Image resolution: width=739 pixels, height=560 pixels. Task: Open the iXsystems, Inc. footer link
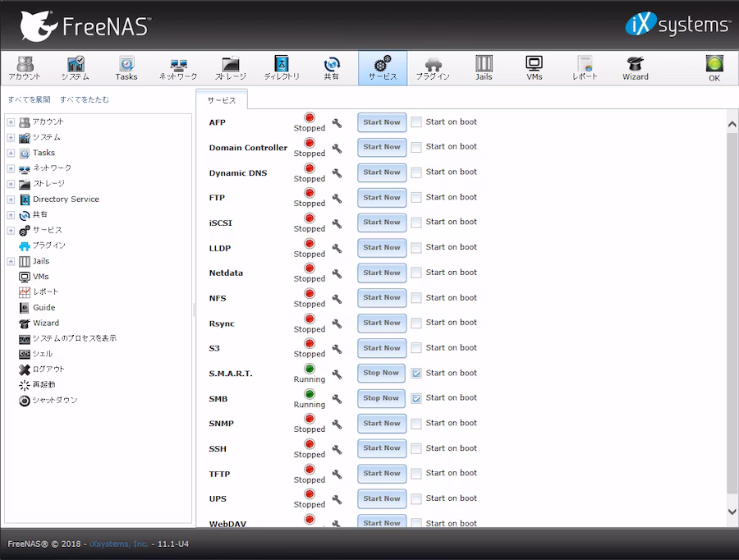point(119,544)
